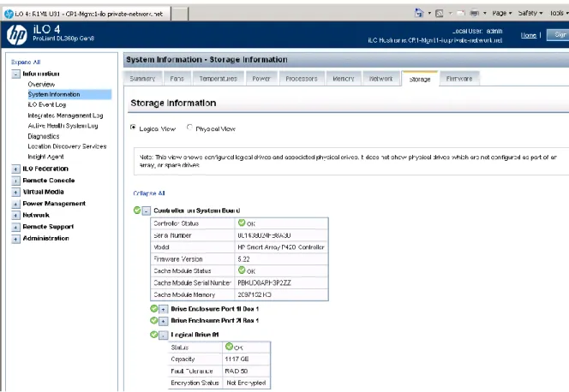Select the Logical View radio button
The image size is (569, 392).
click(133, 128)
